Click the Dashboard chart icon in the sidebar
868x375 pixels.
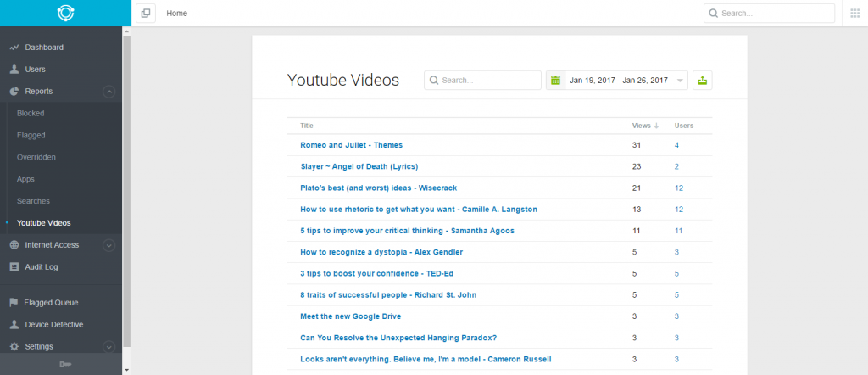pyautogui.click(x=14, y=48)
